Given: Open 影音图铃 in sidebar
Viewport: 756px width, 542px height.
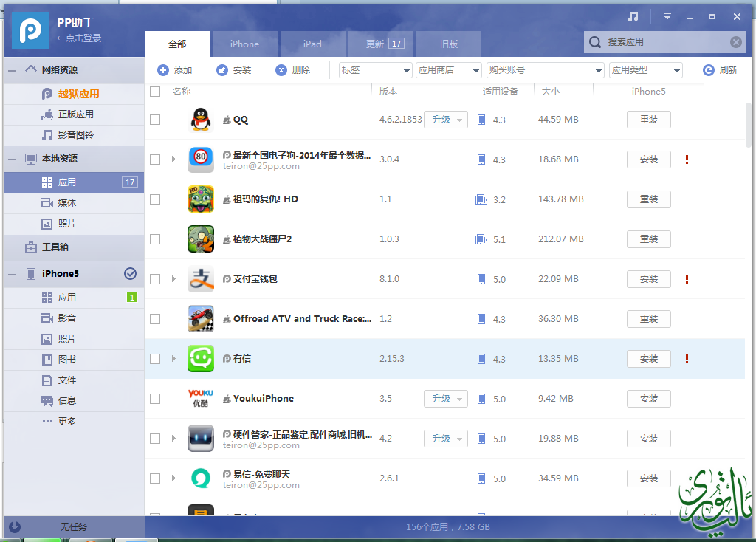Looking at the screenshot, I should 75,135.
